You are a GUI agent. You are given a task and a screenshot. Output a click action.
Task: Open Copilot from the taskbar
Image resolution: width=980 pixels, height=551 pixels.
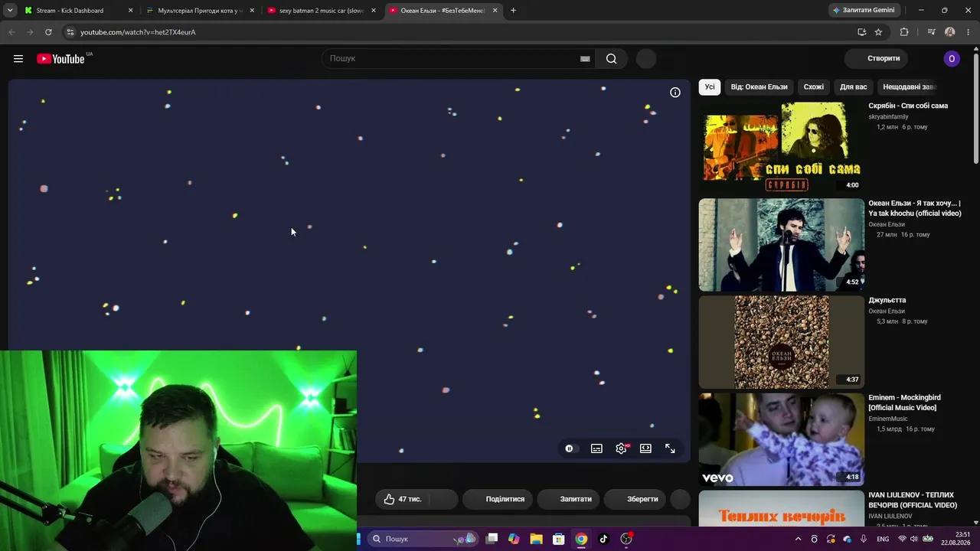click(514, 539)
